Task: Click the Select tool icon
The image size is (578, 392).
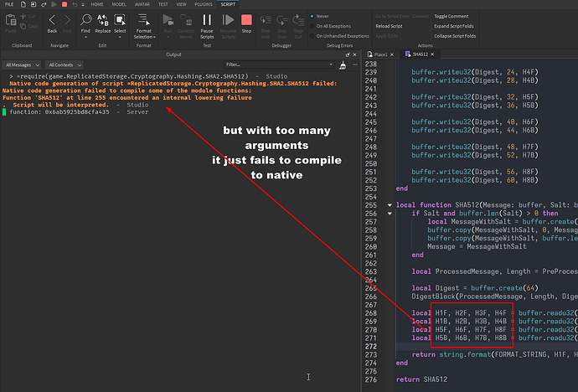Action: (x=120, y=21)
